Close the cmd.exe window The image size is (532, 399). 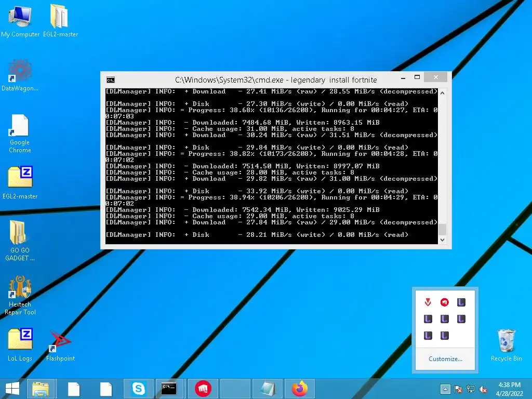click(x=436, y=77)
